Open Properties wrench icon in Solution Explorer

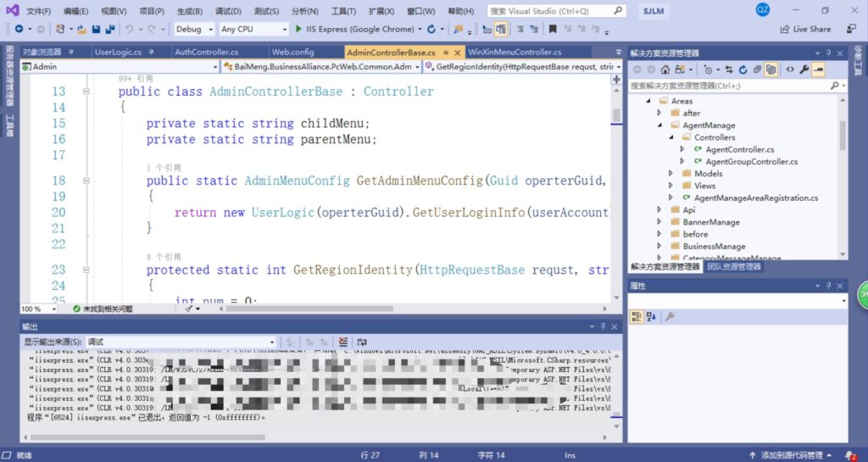coord(804,70)
